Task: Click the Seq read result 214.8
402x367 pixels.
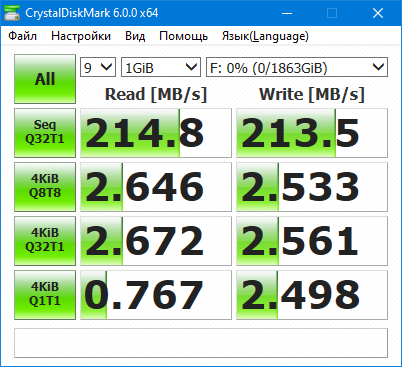Action: pyautogui.click(x=156, y=133)
